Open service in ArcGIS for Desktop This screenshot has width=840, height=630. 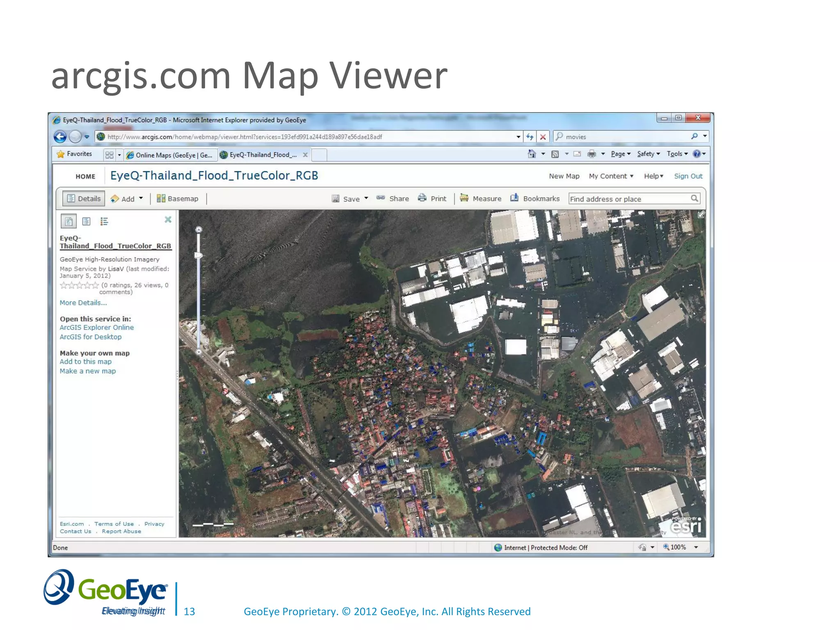click(91, 337)
